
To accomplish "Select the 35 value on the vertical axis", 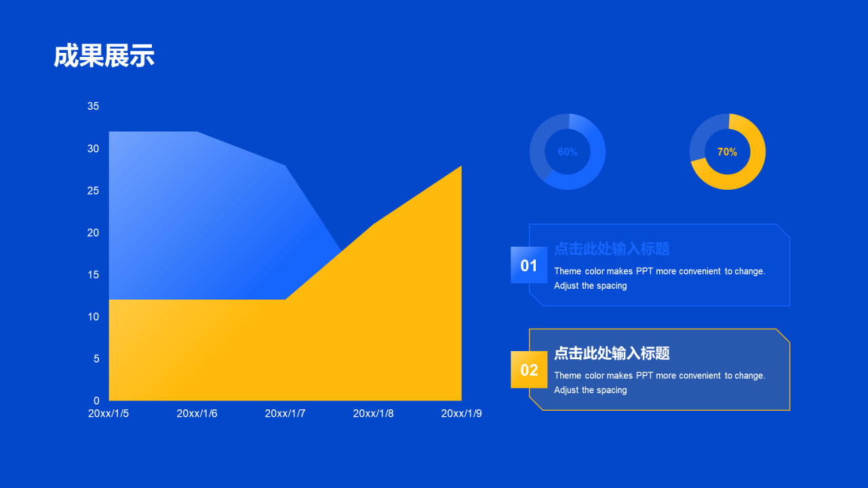I will pos(94,106).
